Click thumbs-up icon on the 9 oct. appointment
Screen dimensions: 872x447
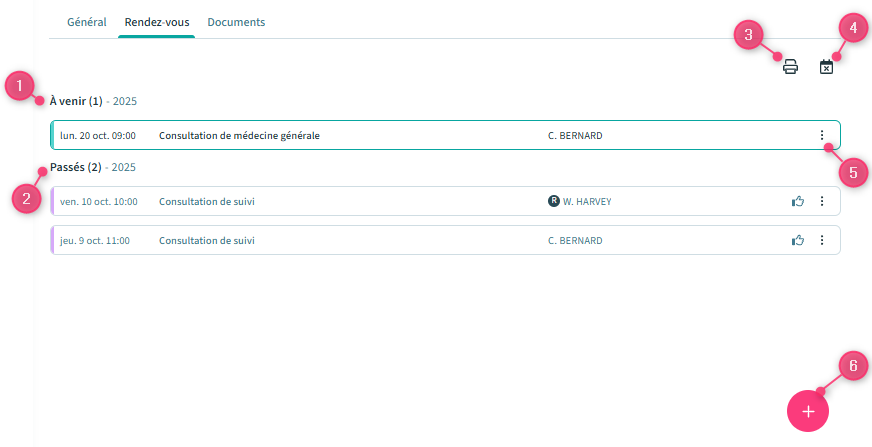point(798,240)
